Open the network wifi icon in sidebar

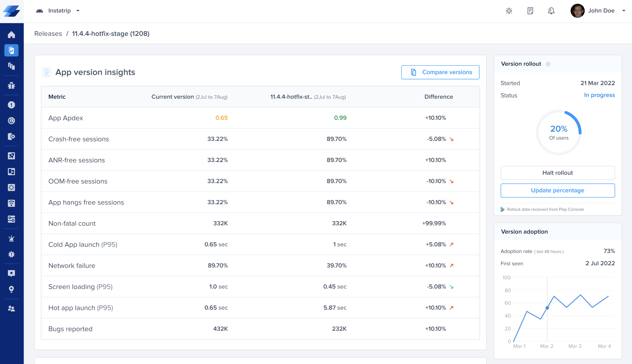click(11, 203)
